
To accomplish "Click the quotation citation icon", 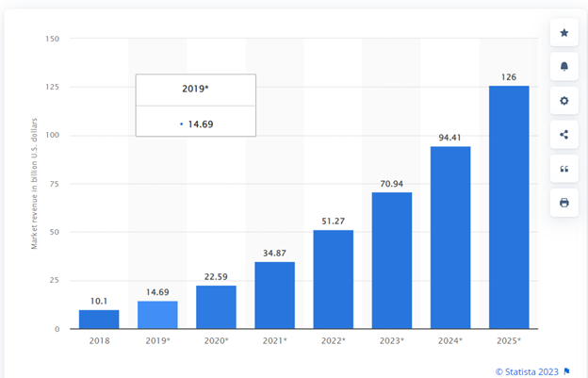I will click(x=563, y=169).
